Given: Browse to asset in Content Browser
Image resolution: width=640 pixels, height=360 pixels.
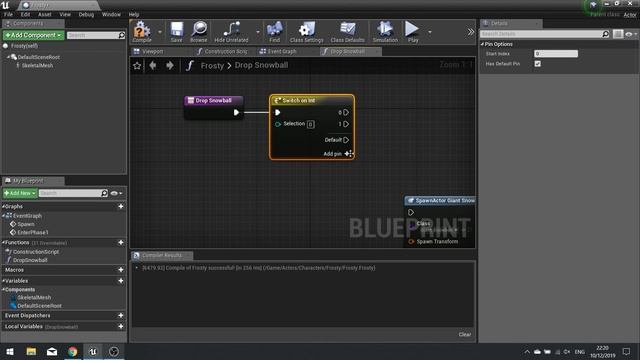Looking at the screenshot, I should pos(199,32).
